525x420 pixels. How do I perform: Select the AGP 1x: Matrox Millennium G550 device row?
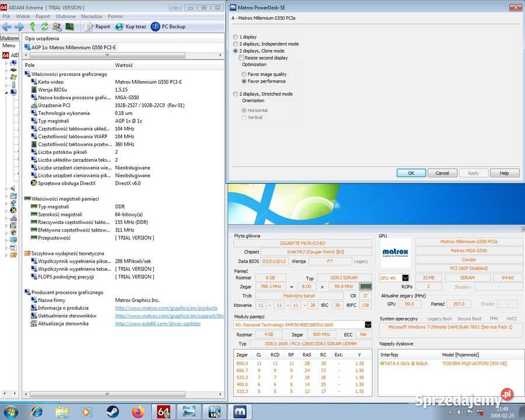(x=70, y=47)
